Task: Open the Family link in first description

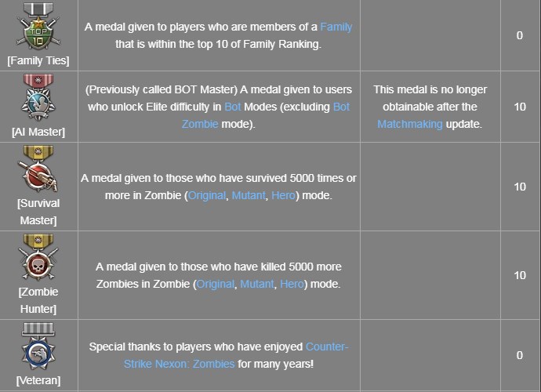Action: [x=336, y=27]
